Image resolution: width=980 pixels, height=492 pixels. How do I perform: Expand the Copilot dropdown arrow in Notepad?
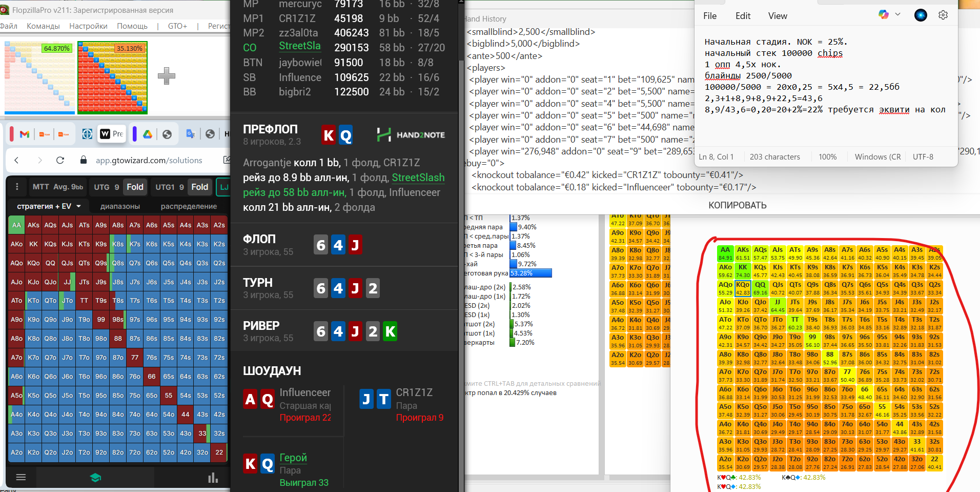pos(897,15)
